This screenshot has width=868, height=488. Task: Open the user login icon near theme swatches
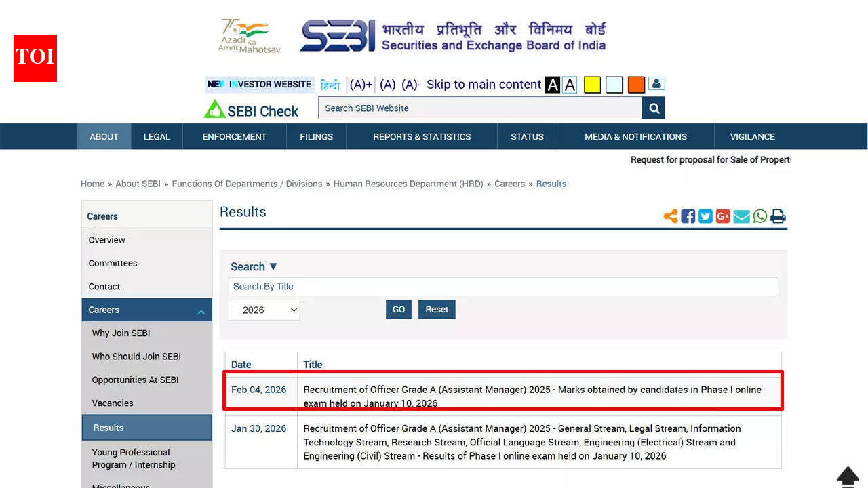pos(656,83)
